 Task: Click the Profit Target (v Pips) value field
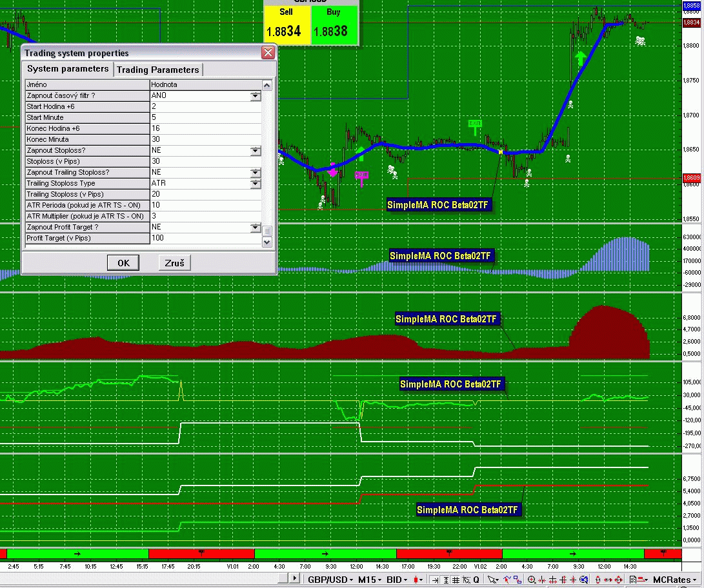pos(206,238)
